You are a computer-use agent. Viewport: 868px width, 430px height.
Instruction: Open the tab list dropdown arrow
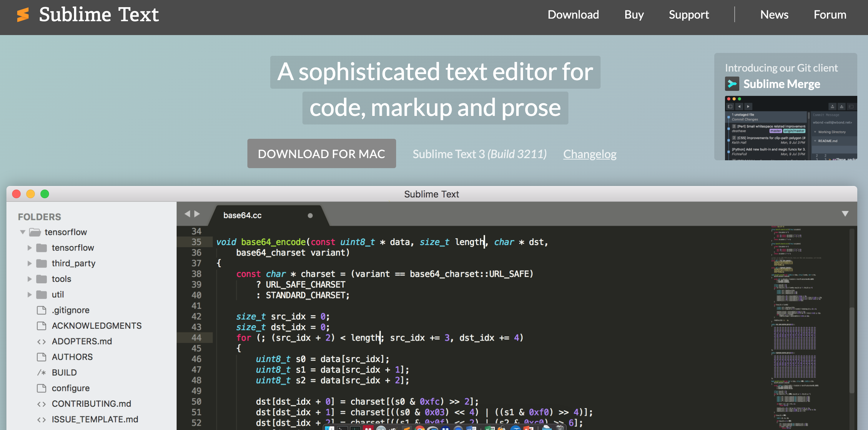[x=845, y=214]
